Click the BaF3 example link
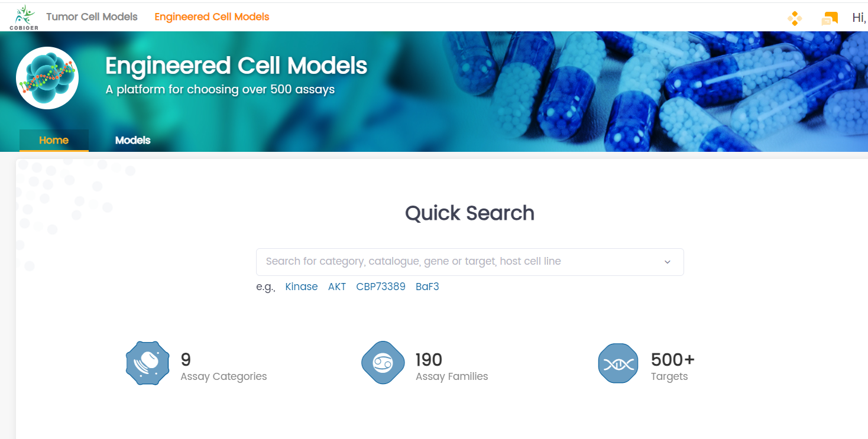Screen dimensions: 868x439 (x=427, y=287)
